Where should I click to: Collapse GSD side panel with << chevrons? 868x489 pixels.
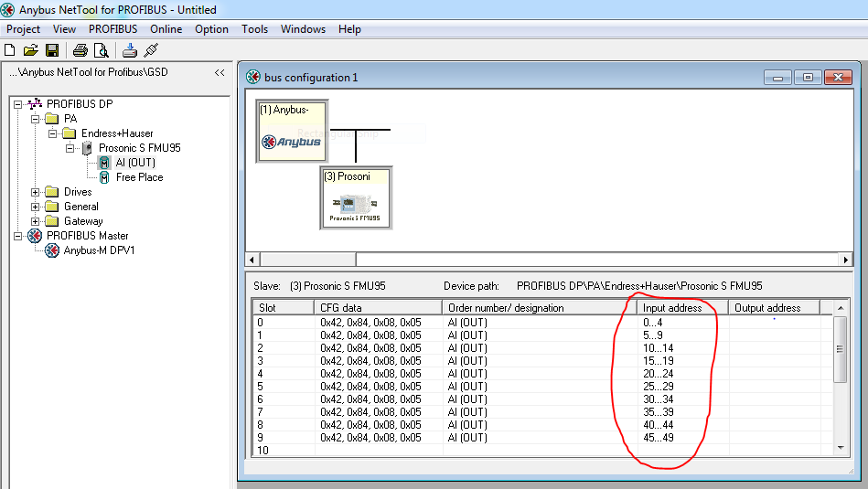click(x=220, y=72)
